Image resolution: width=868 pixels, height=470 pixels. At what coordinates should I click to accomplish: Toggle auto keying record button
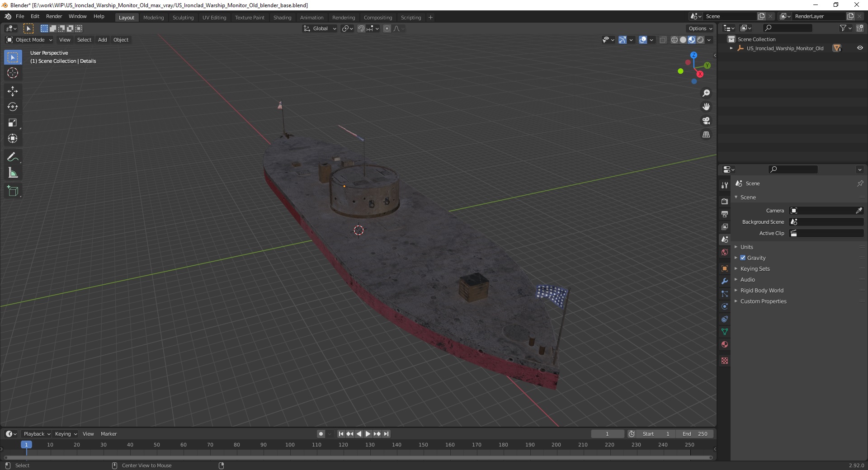pos(321,434)
